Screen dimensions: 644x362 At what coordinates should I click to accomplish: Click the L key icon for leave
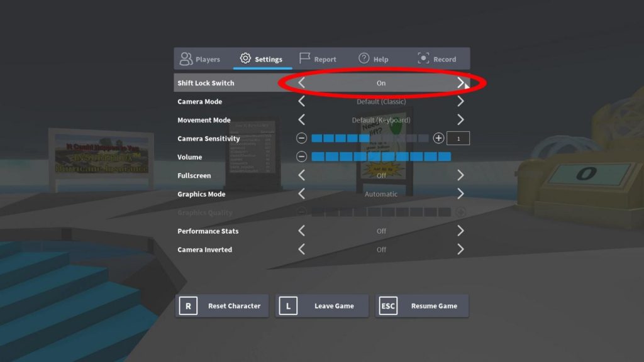click(288, 306)
